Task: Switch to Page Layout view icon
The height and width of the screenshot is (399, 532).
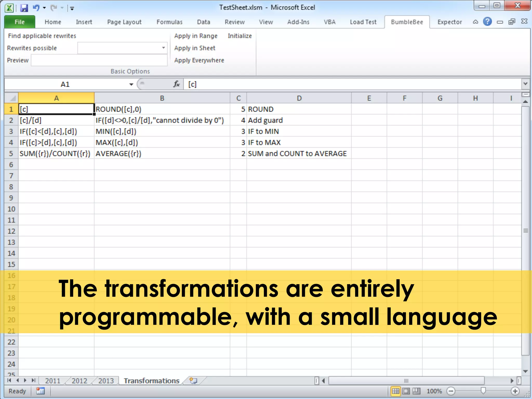Action: point(406,391)
